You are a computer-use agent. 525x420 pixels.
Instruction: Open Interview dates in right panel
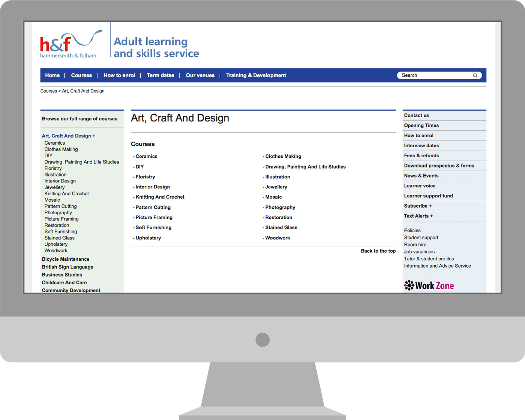pos(421,145)
